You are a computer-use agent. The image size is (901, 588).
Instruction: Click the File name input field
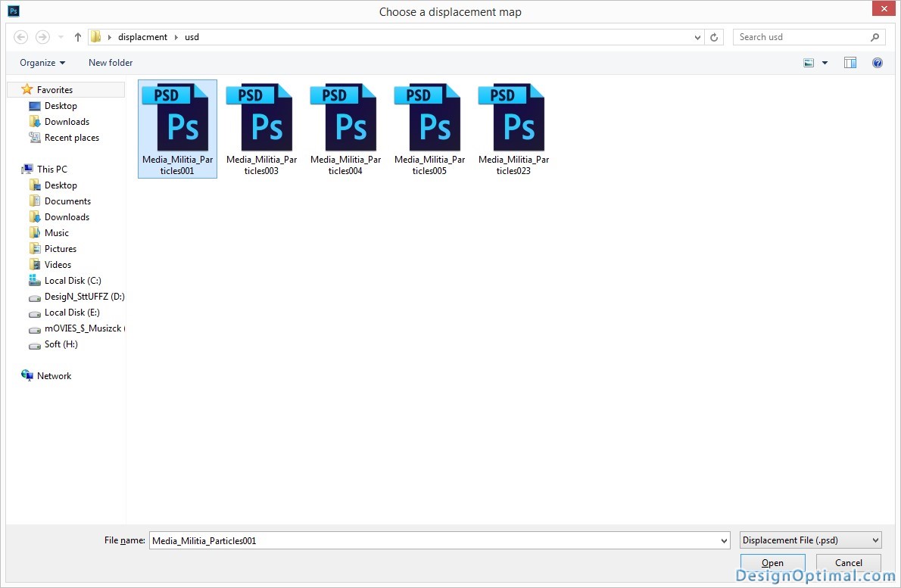434,540
